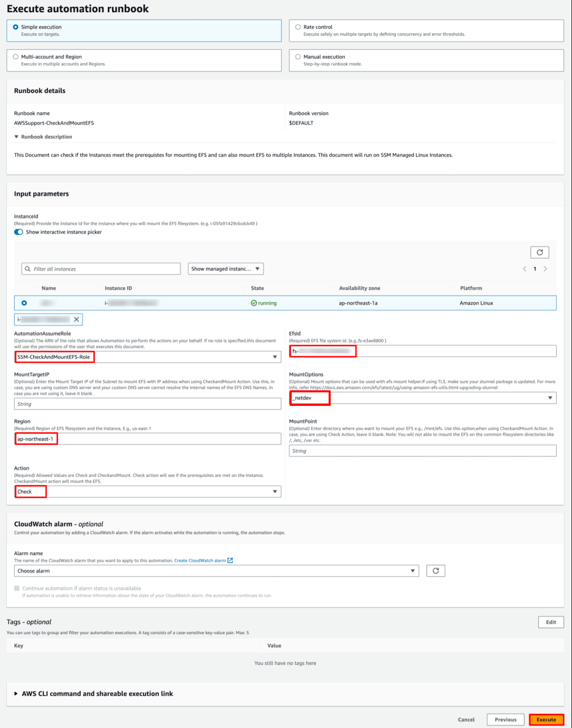Sort by State column header
The image size is (572, 728).
257,288
